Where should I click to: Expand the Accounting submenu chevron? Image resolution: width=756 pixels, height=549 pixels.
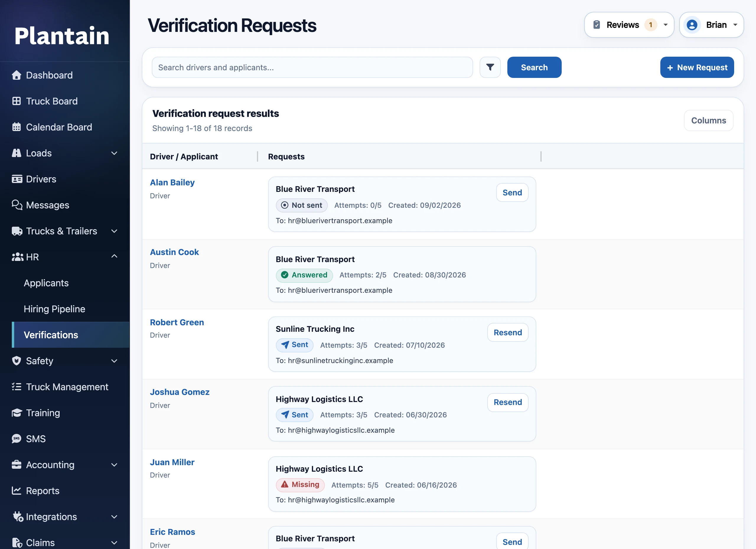click(x=114, y=465)
